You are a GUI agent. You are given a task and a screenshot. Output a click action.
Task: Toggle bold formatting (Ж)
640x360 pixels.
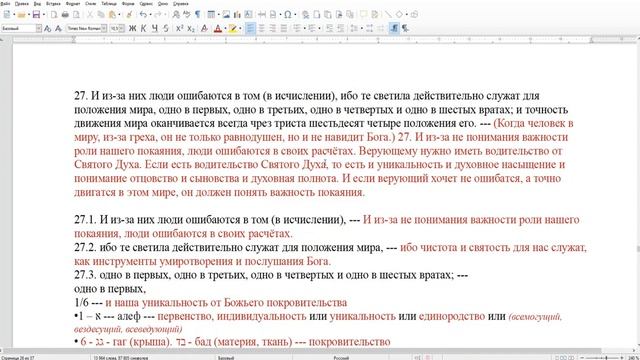tap(132, 29)
